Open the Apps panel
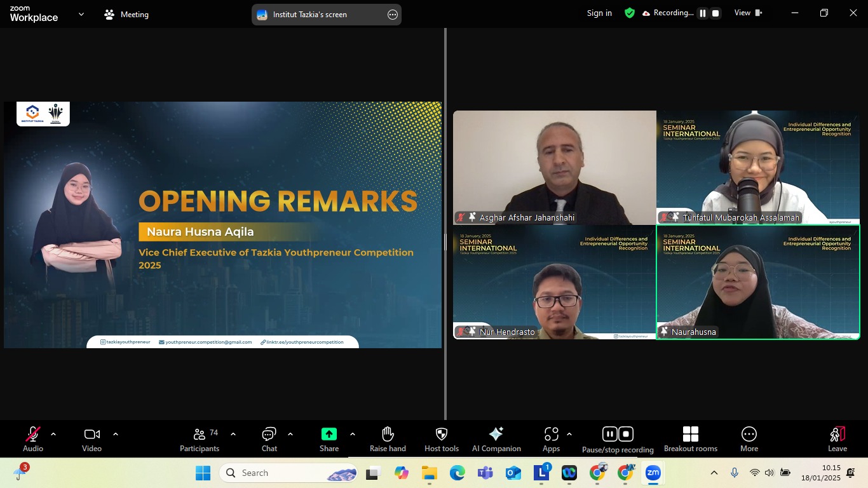The width and height of the screenshot is (868, 488). click(x=551, y=439)
